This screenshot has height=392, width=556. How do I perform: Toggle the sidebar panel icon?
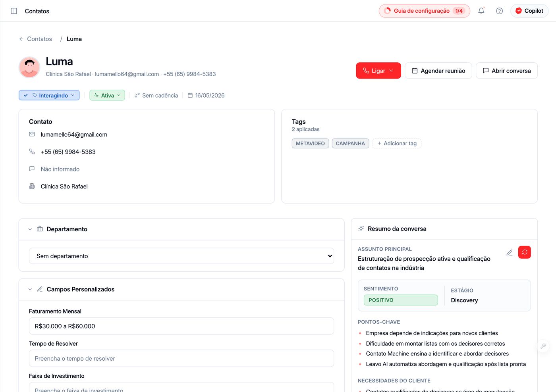14,11
